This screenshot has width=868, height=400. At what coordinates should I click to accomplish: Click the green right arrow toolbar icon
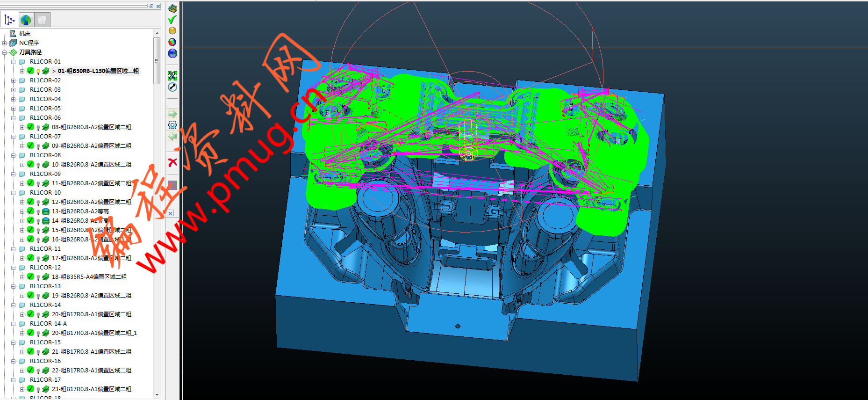click(172, 114)
